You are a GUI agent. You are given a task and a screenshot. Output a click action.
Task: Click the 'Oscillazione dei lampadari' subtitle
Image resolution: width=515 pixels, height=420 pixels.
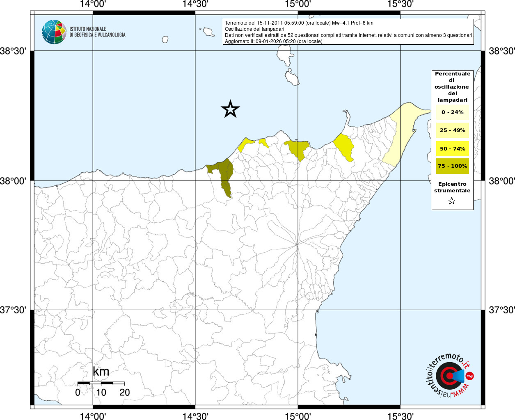click(254, 29)
